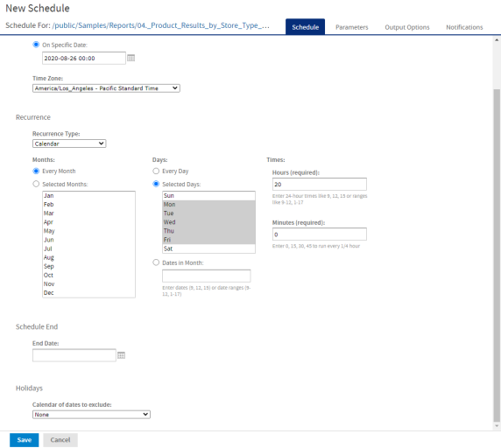Image resolution: width=501 pixels, height=448 pixels.
Task: Click the Cancel button
Action: (60, 440)
